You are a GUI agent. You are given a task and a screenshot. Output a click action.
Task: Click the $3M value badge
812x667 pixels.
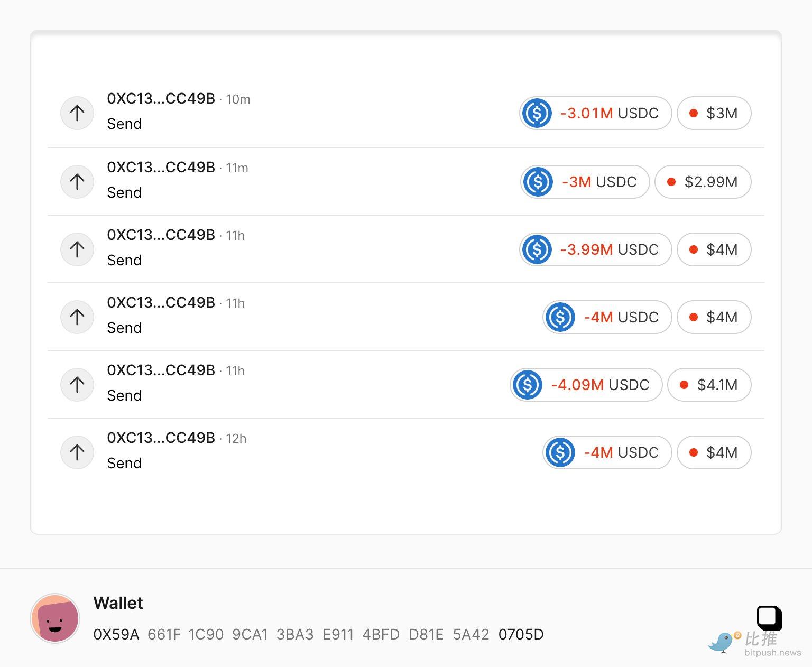[714, 113]
